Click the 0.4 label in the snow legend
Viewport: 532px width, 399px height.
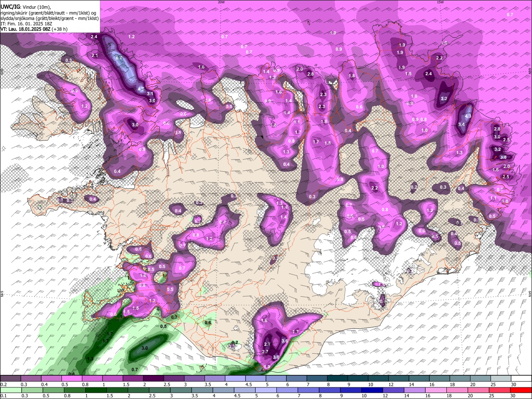click(x=44, y=384)
